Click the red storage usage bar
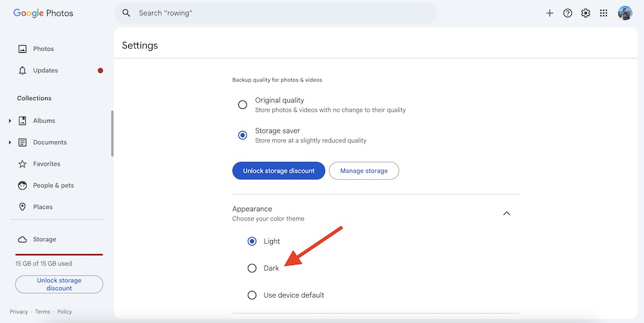 tap(59, 255)
